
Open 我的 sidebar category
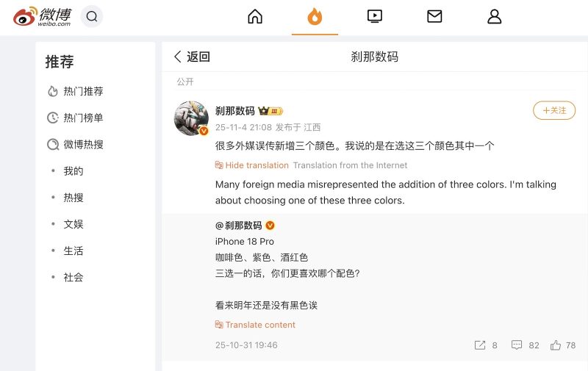click(73, 171)
